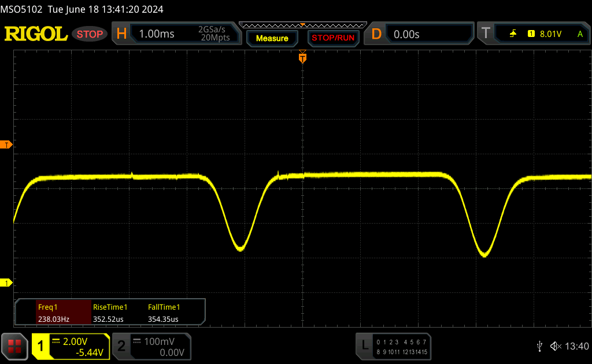Screen dimensions: 592x364
Task: Click the channel 2 DC coupling icon
Action: [137, 341]
